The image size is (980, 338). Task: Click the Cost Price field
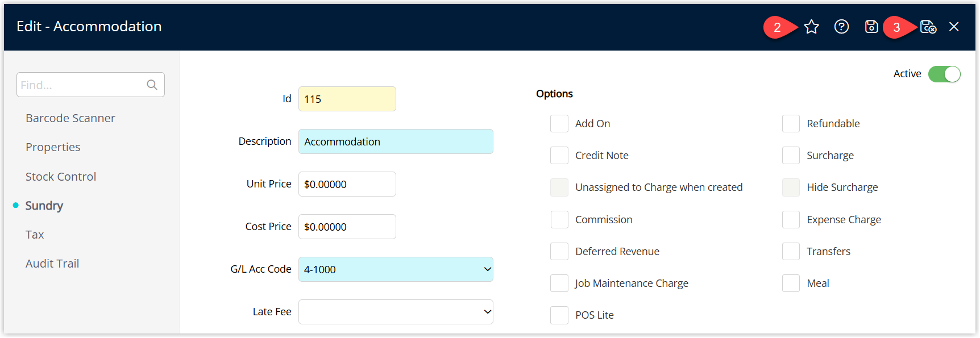347,227
